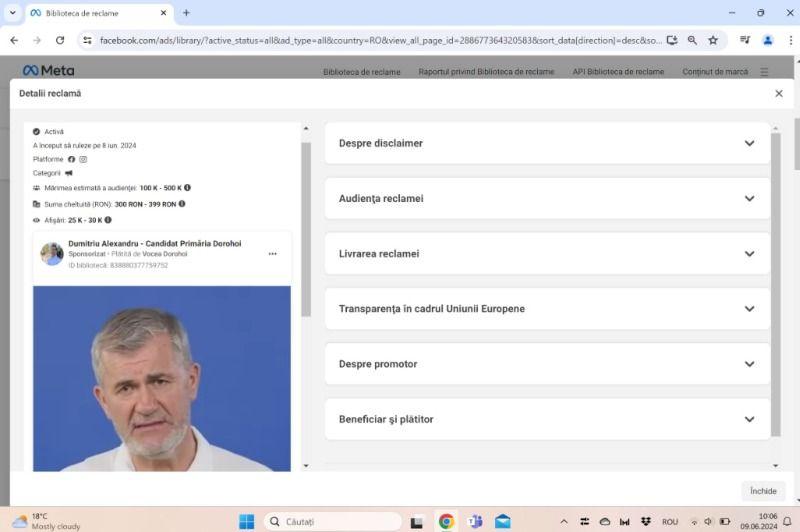Click the Instagram platform icon
The image size is (800, 532).
[83, 159]
